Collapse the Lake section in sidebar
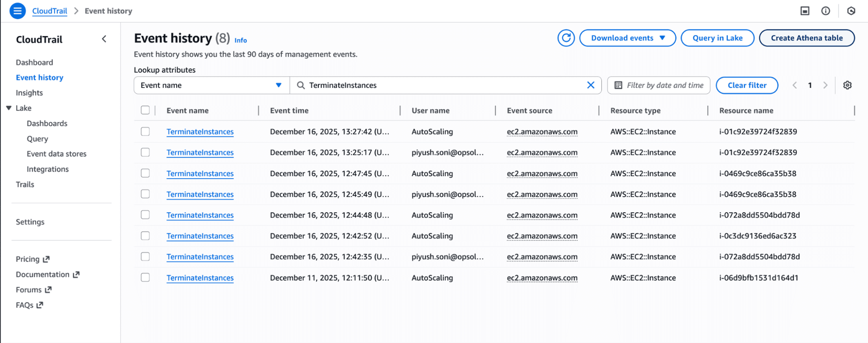868x343 pixels. pos(9,108)
